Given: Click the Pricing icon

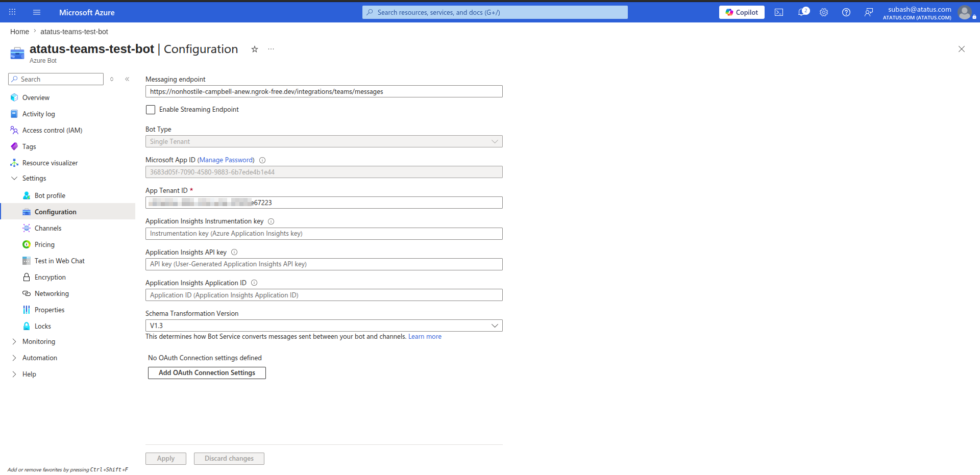Looking at the screenshot, I should pos(27,244).
